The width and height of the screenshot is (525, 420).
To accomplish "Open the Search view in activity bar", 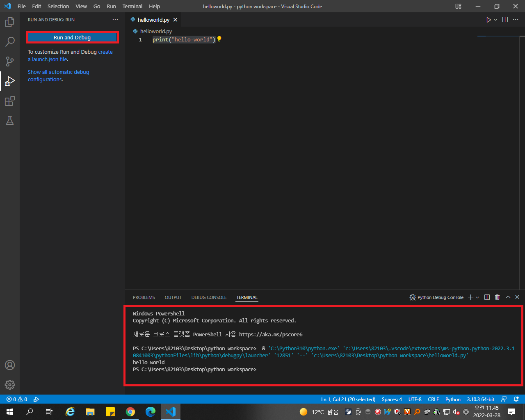I will (x=10, y=41).
